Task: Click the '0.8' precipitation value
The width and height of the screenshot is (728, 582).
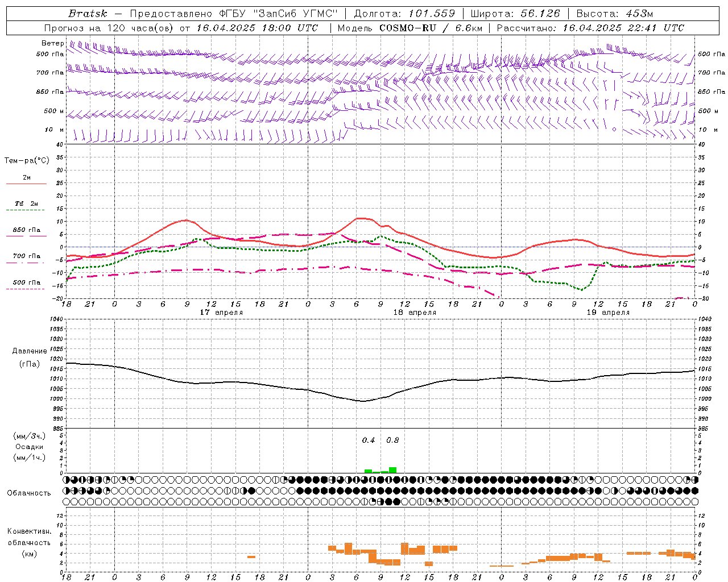Action: (392, 440)
